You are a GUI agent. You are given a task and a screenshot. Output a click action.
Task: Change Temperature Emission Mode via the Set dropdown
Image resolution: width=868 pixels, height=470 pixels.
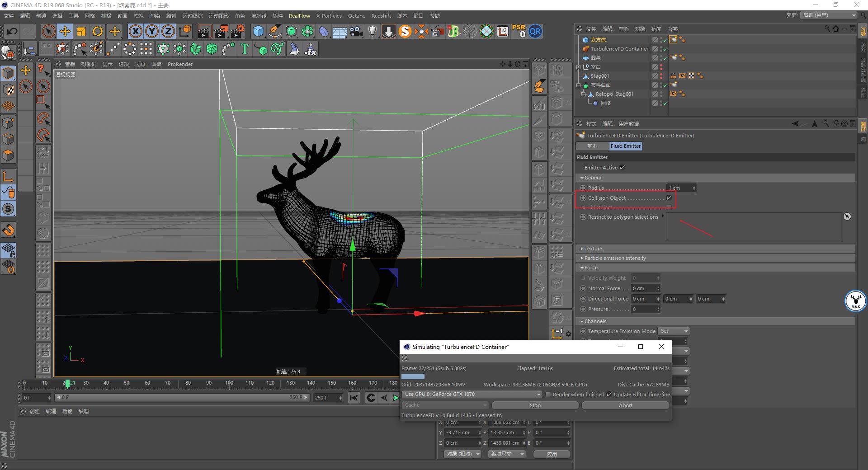(674, 331)
